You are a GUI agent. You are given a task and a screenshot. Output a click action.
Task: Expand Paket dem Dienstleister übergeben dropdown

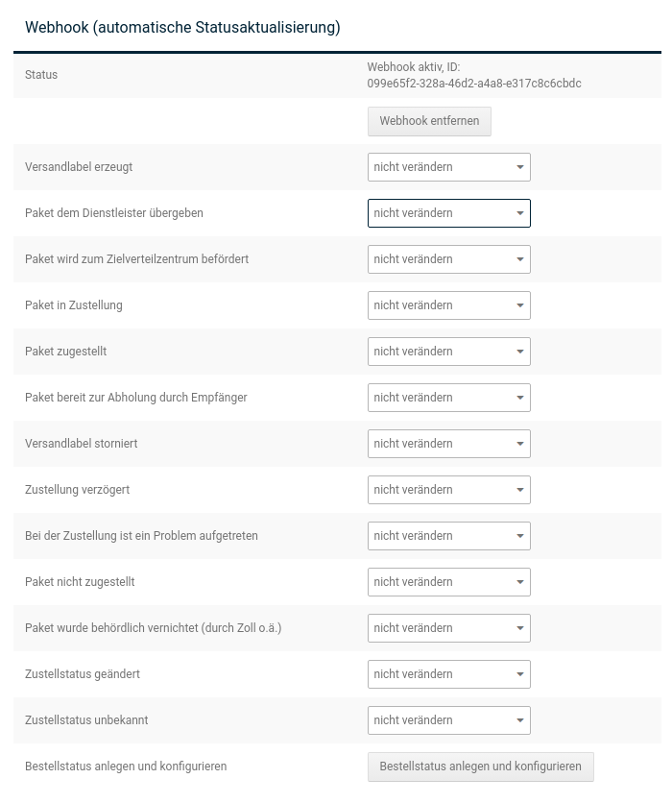[x=448, y=213]
